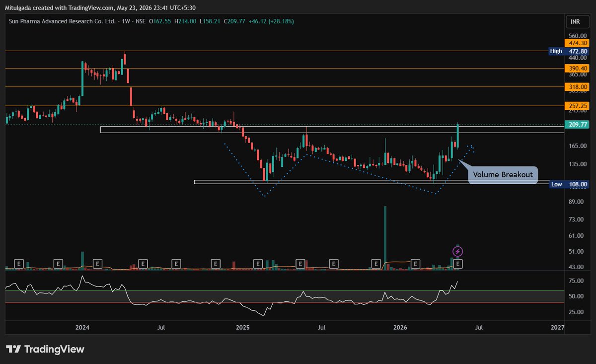Click the TradingView logo
Viewport: 596px width, 364px height.
tap(45, 349)
